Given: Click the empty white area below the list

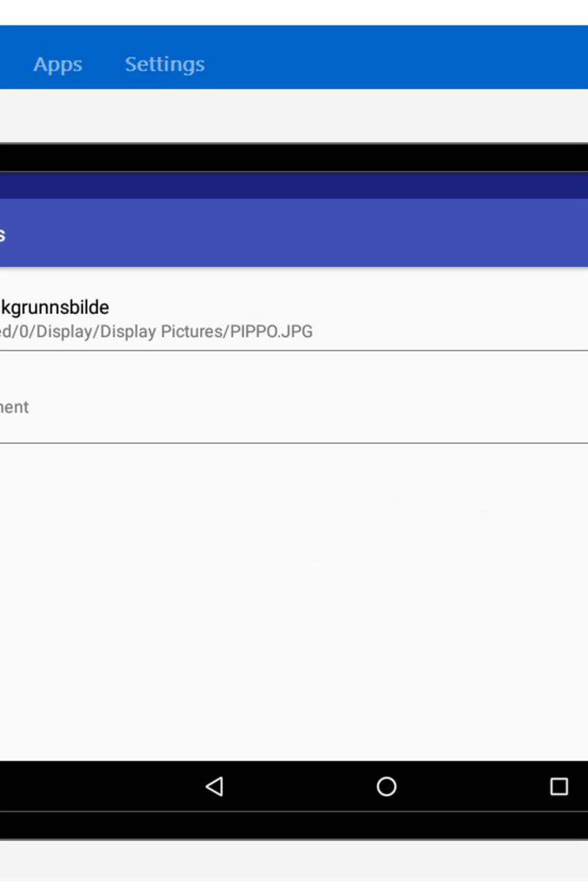Looking at the screenshot, I should click(294, 601).
